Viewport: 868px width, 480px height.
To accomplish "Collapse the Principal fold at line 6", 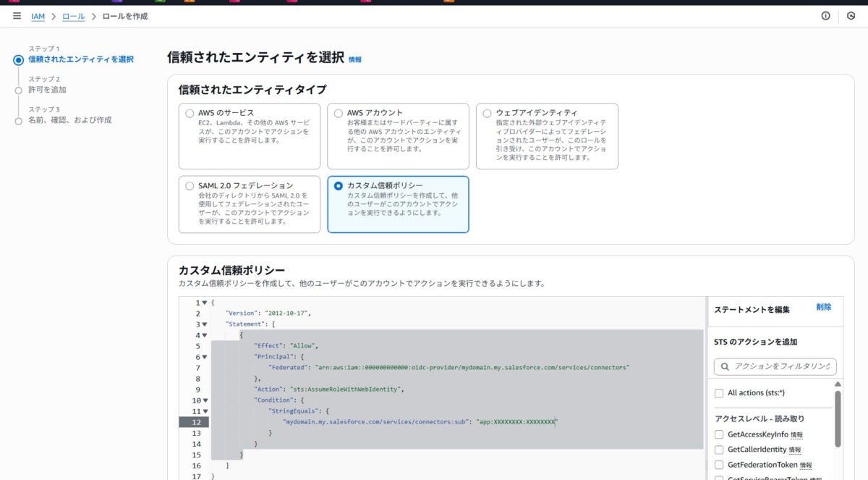I will [205, 357].
